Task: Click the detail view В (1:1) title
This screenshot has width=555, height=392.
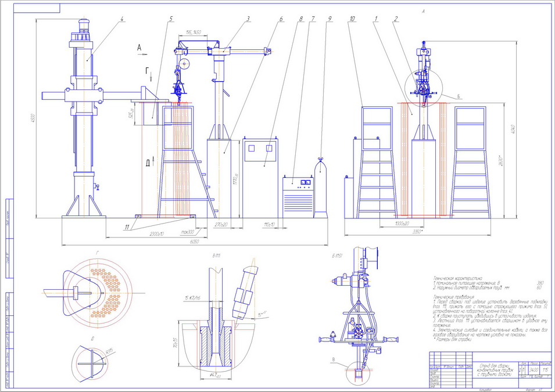Action: pos(216,256)
